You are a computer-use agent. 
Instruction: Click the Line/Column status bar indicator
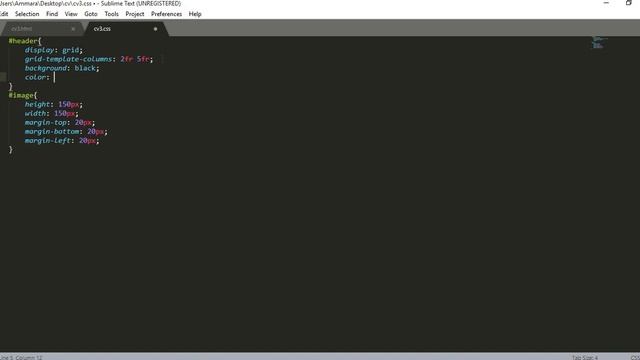pyautogui.click(x=21, y=357)
